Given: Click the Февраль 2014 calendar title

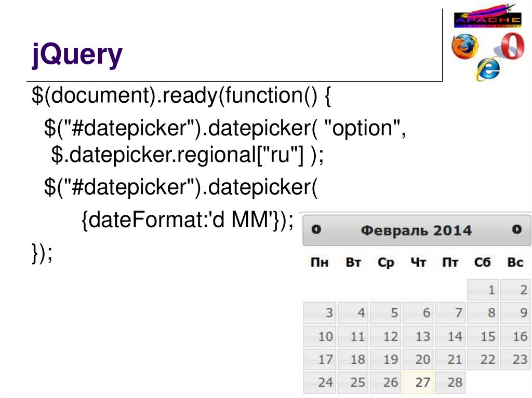Looking at the screenshot, I should (416, 230).
